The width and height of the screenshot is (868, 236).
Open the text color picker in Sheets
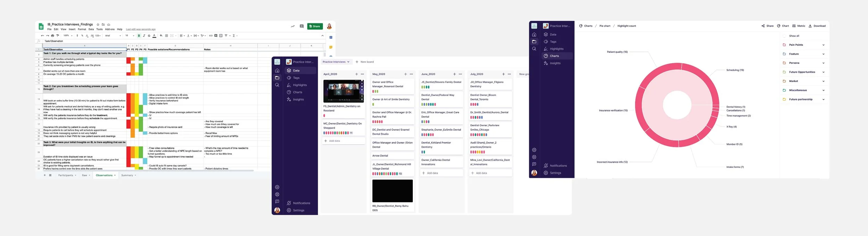[154, 35]
